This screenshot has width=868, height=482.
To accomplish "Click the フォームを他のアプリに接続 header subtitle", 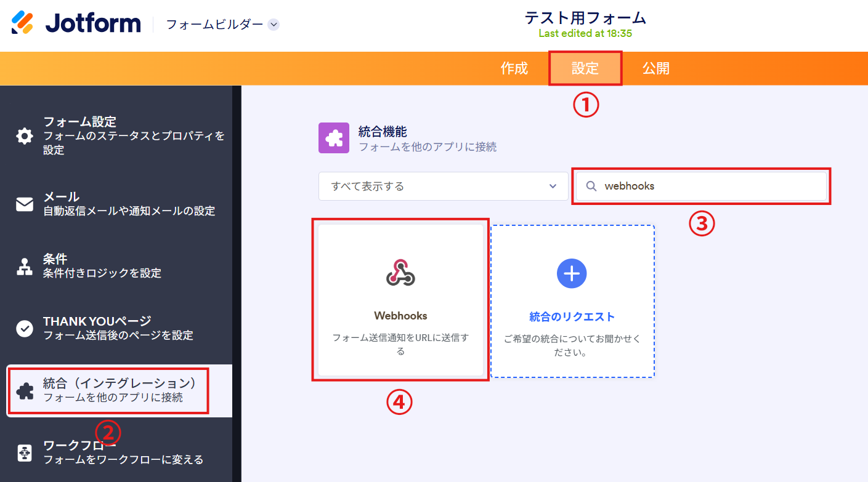I will tap(428, 147).
